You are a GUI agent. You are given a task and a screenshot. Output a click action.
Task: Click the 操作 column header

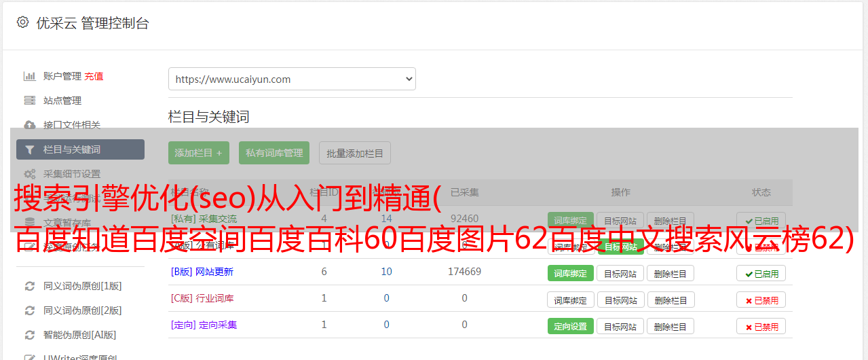[x=620, y=192]
